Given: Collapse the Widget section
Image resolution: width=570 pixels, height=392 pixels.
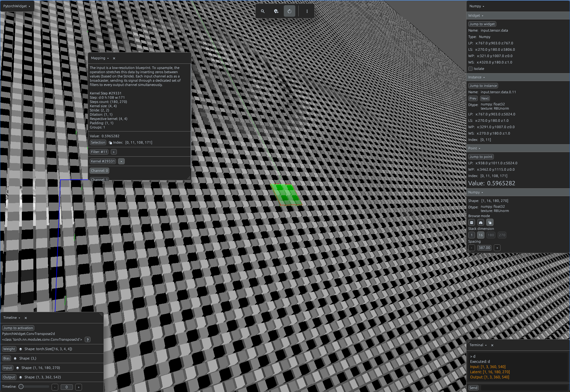Looking at the screenshot, I should point(476,16).
